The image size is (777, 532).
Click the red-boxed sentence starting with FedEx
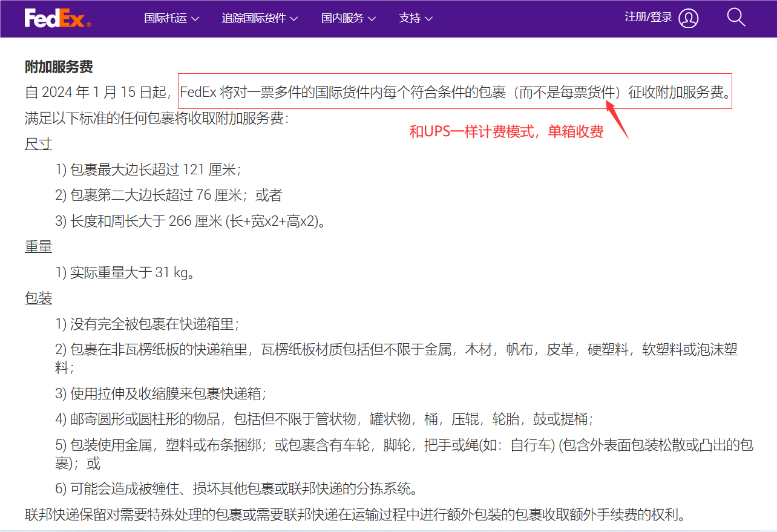(x=454, y=93)
